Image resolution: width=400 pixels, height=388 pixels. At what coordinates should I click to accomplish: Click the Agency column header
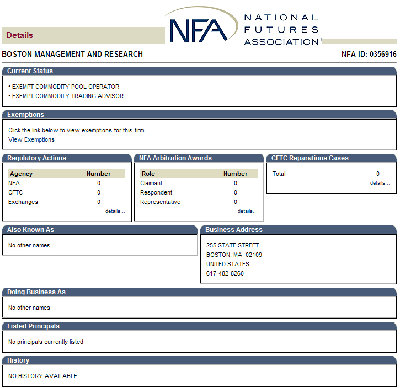click(x=21, y=174)
